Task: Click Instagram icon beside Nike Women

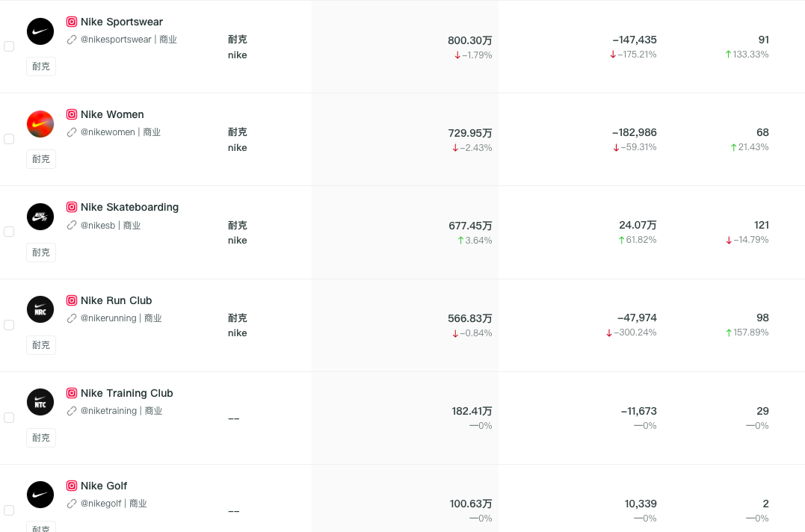Action: (x=72, y=114)
